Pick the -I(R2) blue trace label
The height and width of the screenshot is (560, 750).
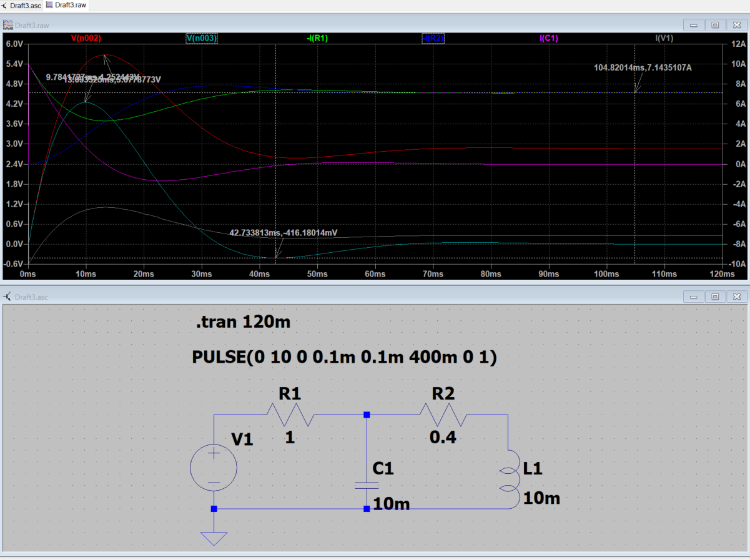pyautogui.click(x=433, y=38)
